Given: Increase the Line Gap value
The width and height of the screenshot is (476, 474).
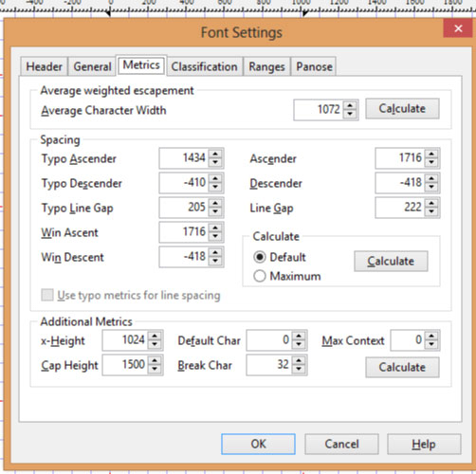Looking at the screenshot, I should 431,203.
